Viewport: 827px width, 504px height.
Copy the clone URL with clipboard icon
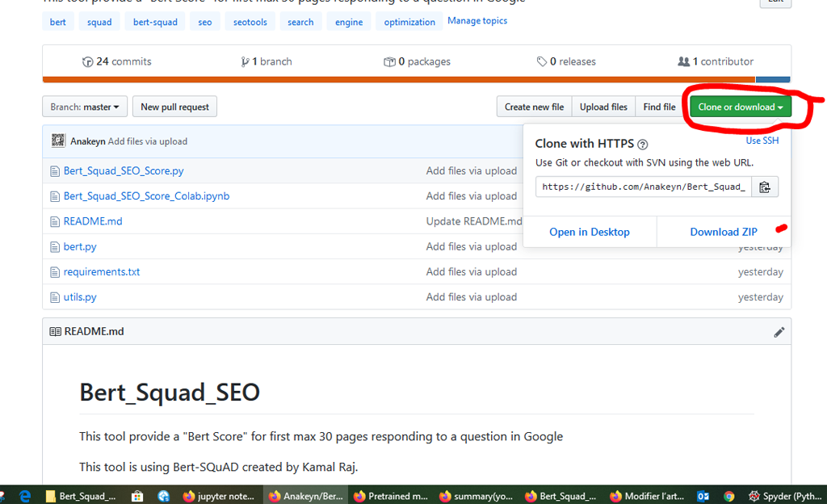tap(765, 187)
